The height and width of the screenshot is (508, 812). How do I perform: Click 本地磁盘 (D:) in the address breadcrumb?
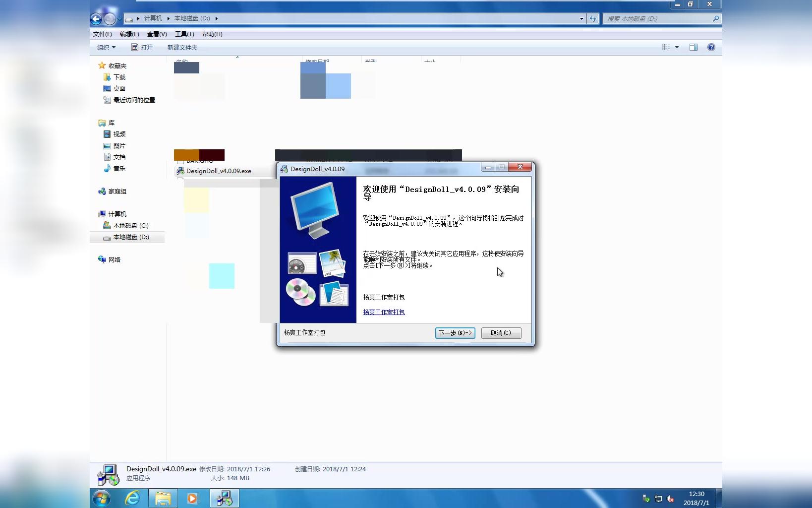point(192,18)
